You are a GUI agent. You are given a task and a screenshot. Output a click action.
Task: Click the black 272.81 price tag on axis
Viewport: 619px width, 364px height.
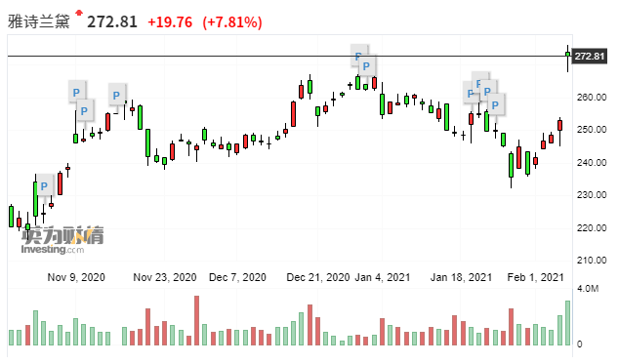coord(590,56)
